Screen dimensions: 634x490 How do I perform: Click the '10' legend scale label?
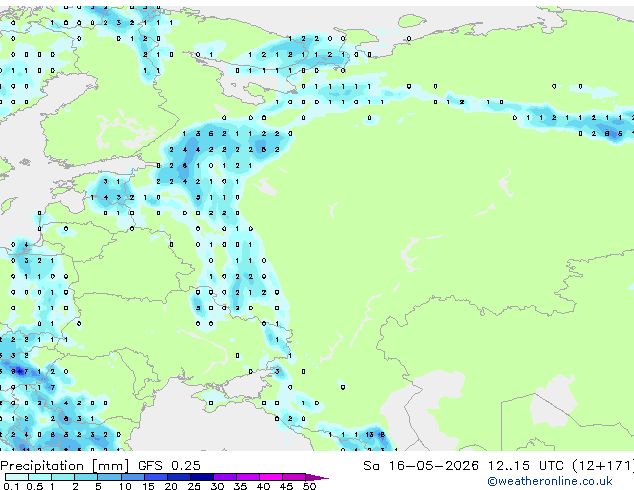125,486
